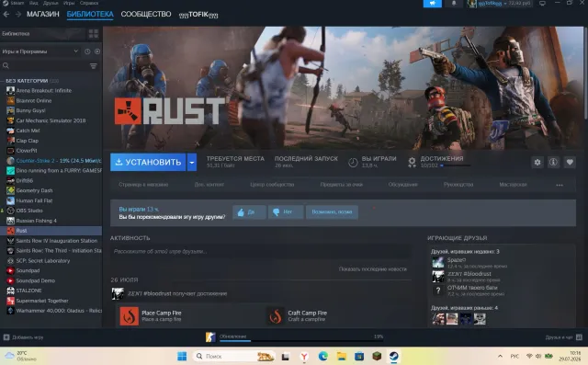Sort by recent activity clock icon
Viewport: 588px width, 365px height.
click(87, 51)
